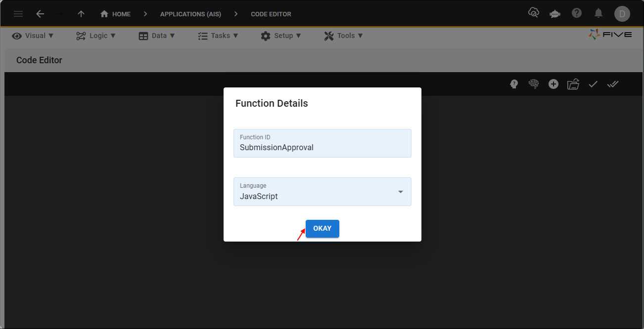
Task: Open the Data menu
Action: tap(157, 35)
